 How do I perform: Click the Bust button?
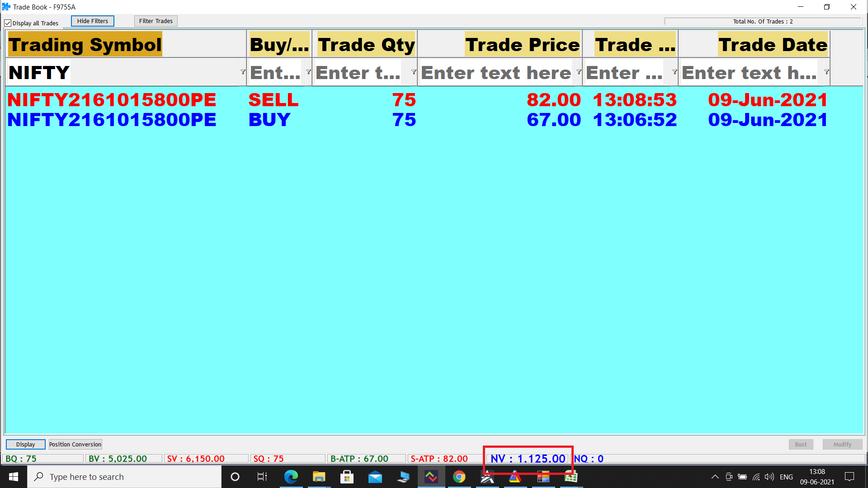click(801, 445)
